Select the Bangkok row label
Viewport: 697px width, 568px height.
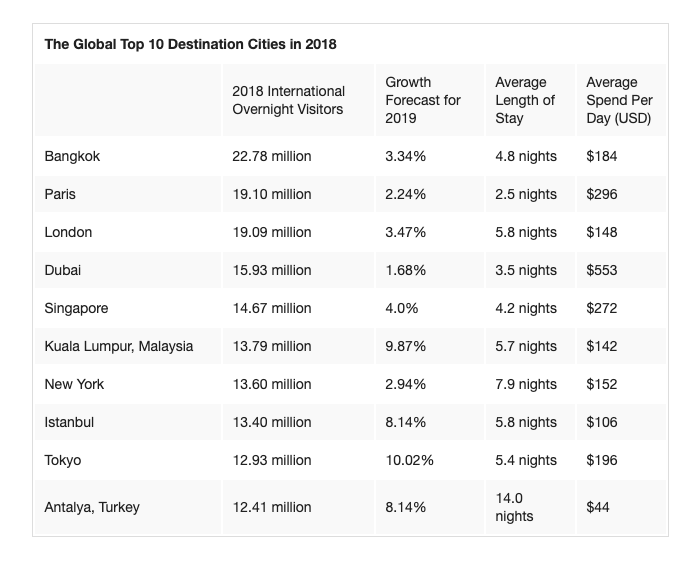[72, 156]
